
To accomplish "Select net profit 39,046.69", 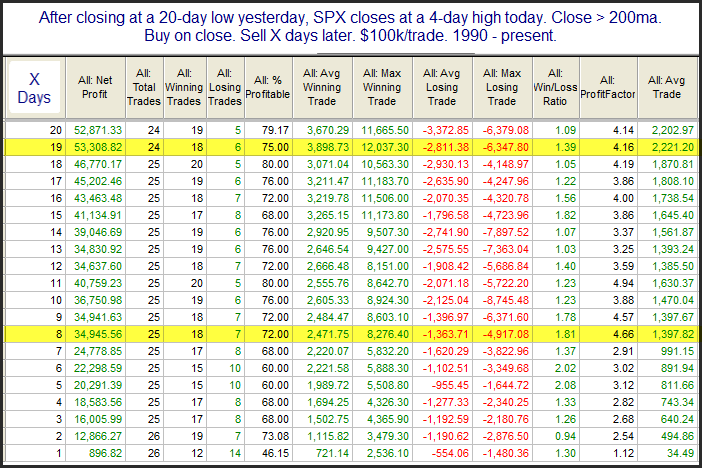I will (98, 232).
